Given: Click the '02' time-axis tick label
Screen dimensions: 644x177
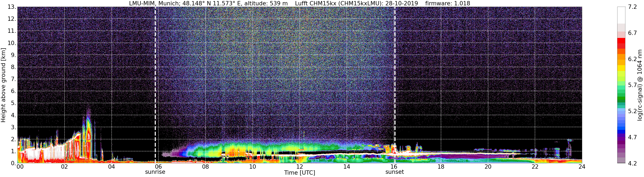Looking at the screenshot, I should point(64,167).
